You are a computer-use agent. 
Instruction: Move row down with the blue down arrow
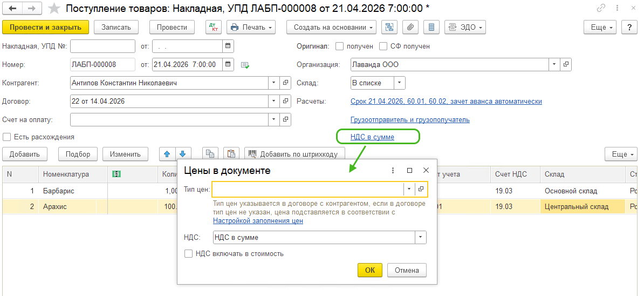[182, 154]
